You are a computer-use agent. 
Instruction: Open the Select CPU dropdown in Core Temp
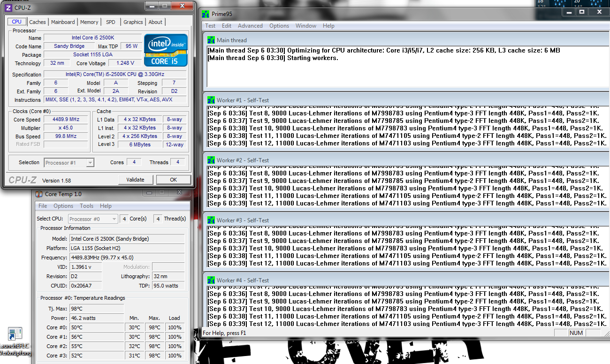[93, 219]
